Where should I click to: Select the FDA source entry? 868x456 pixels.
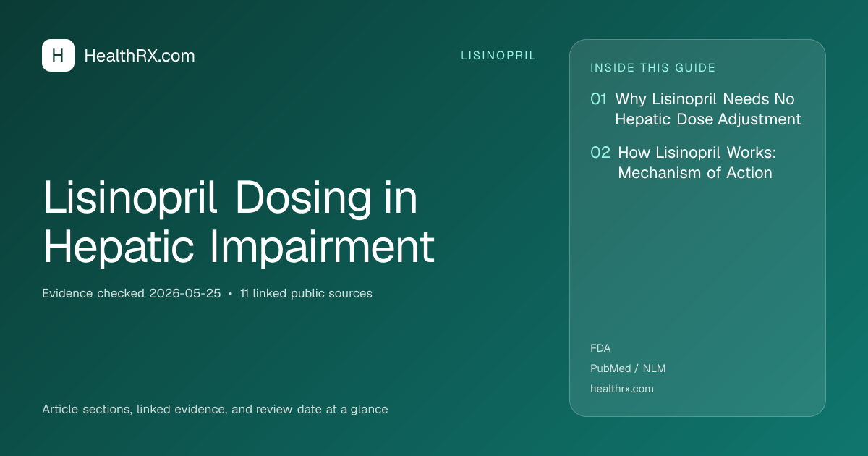pyautogui.click(x=600, y=348)
